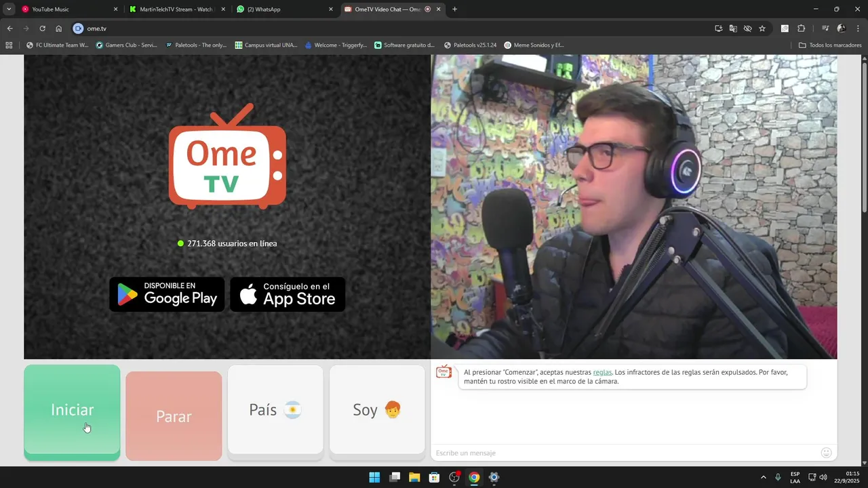Click the Google Play badge
The height and width of the screenshot is (488, 868).
click(x=167, y=294)
